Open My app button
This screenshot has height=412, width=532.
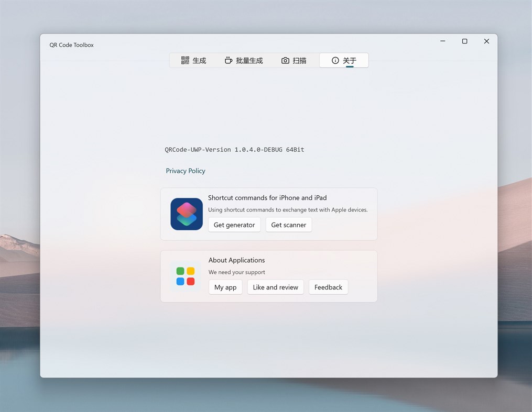coord(225,287)
